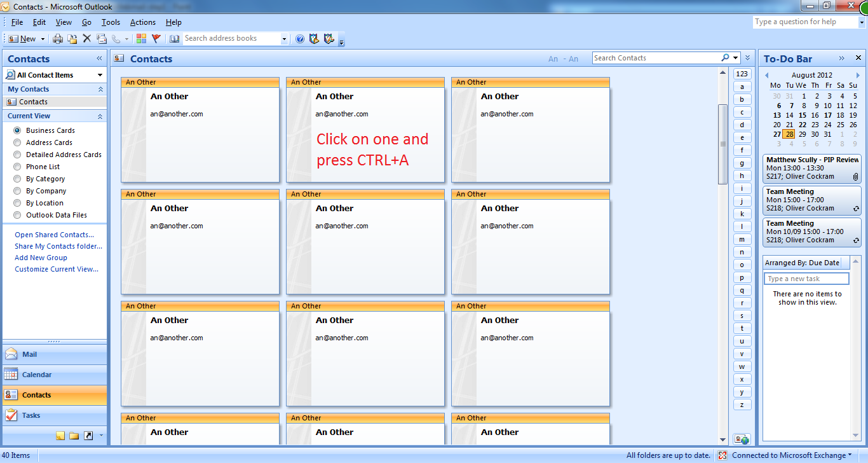Open the toolbar options overflow arrow
The height and width of the screenshot is (463, 868).
tap(341, 42)
